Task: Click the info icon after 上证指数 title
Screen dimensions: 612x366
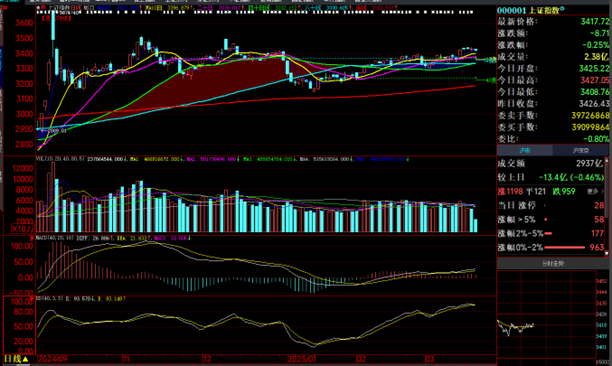Action: [562, 9]
